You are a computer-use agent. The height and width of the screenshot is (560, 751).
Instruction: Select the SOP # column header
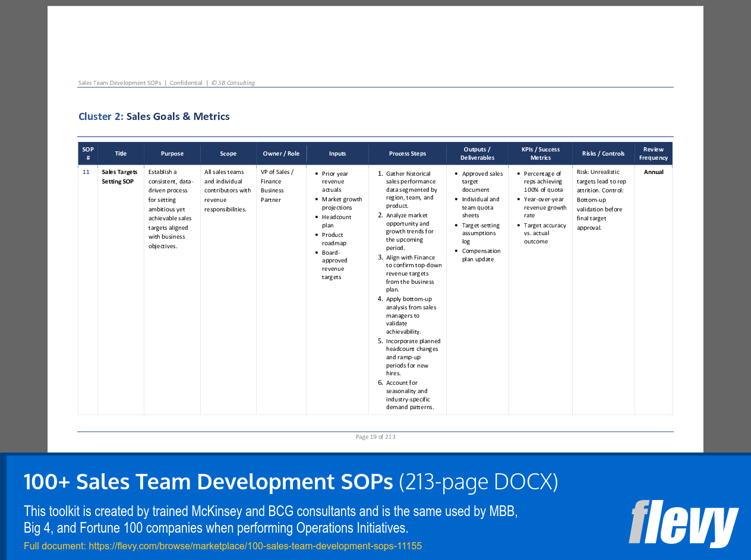coord(87,153)
